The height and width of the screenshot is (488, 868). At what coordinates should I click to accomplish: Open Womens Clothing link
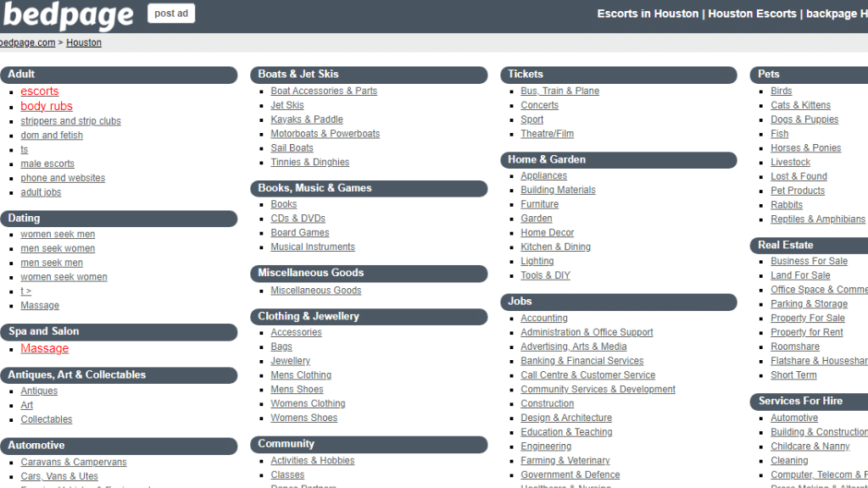coord(308,404)
